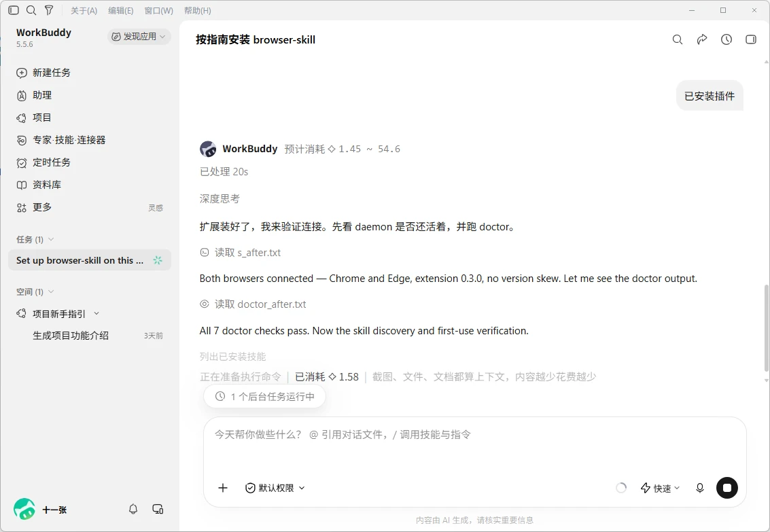
Task: Select the Set up browser-skill task
Action: pyautogui.click(x=90, y=260)
